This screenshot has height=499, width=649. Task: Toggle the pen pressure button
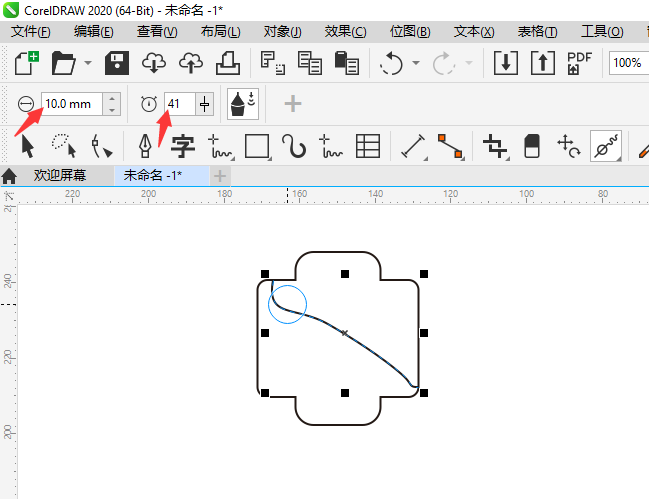tap(242, 104)
